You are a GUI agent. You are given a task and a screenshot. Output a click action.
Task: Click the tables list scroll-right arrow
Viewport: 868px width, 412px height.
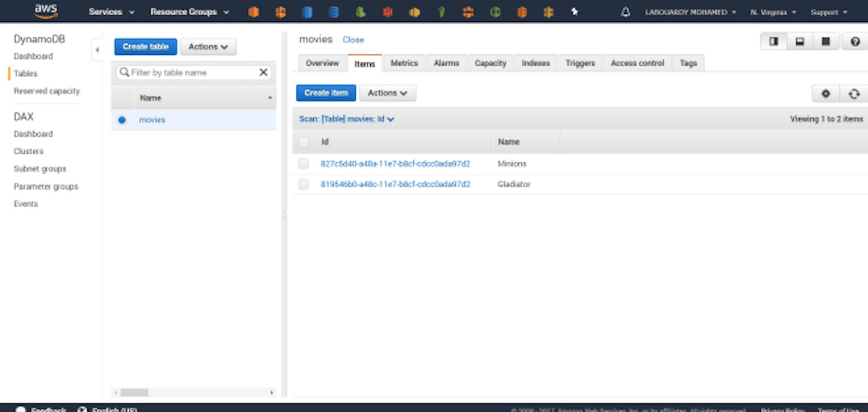coord(271,392)
